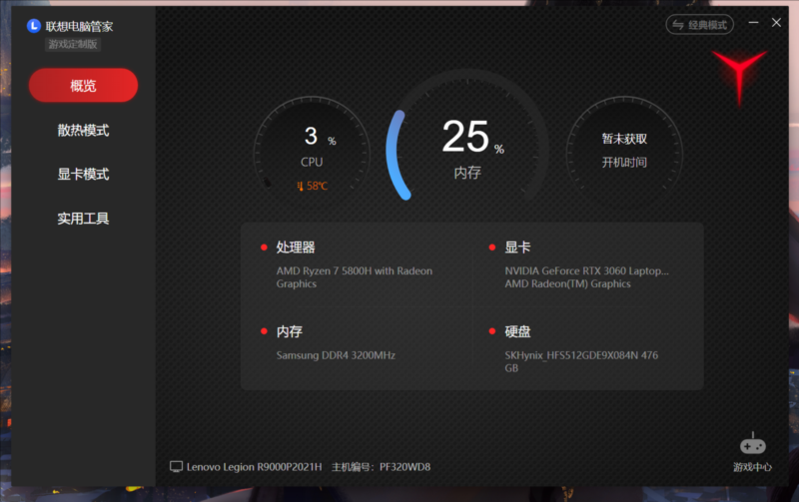Go to 显卡模式 graphics mode
Screen dimensions: 799x502
(83, 174)
